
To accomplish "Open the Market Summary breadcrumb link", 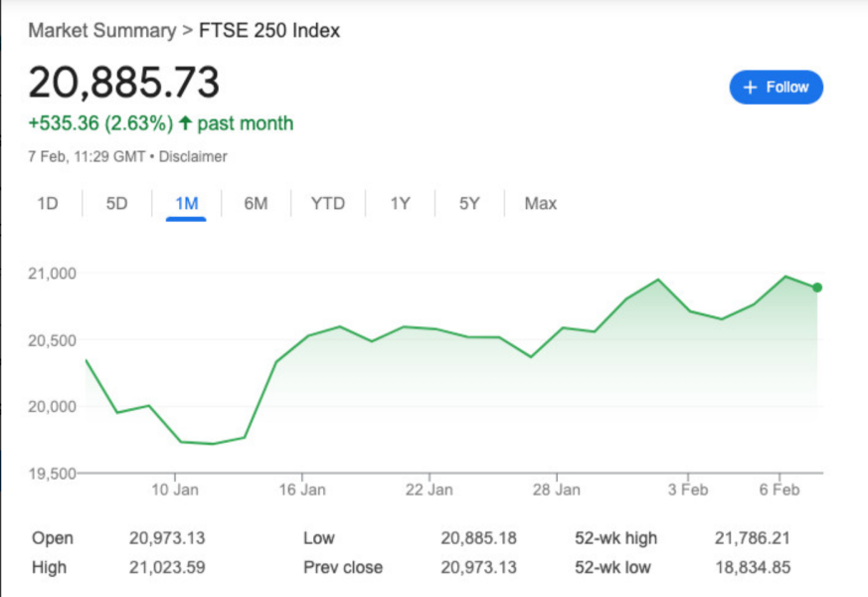I will 102,31.
